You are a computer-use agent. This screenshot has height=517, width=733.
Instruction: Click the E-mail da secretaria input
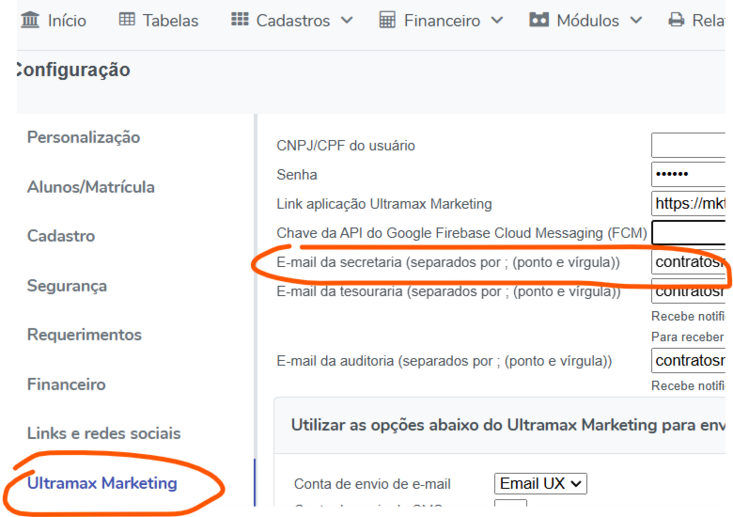[x=688, y=262]
